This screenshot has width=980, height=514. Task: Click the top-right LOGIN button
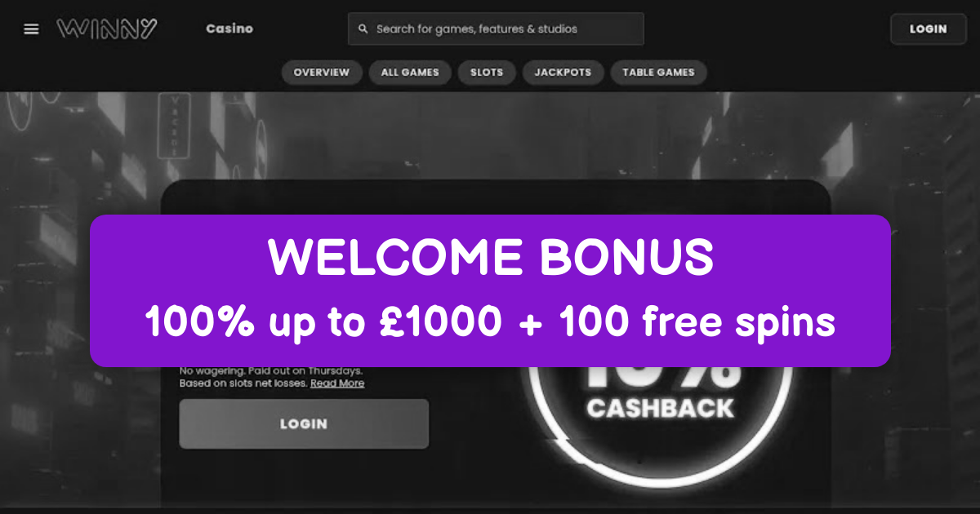pos(929,29)
